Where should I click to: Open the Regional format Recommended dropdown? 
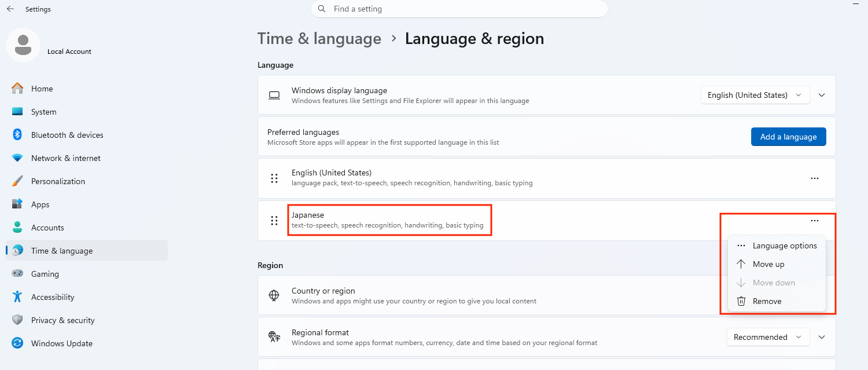pos(768,337)
